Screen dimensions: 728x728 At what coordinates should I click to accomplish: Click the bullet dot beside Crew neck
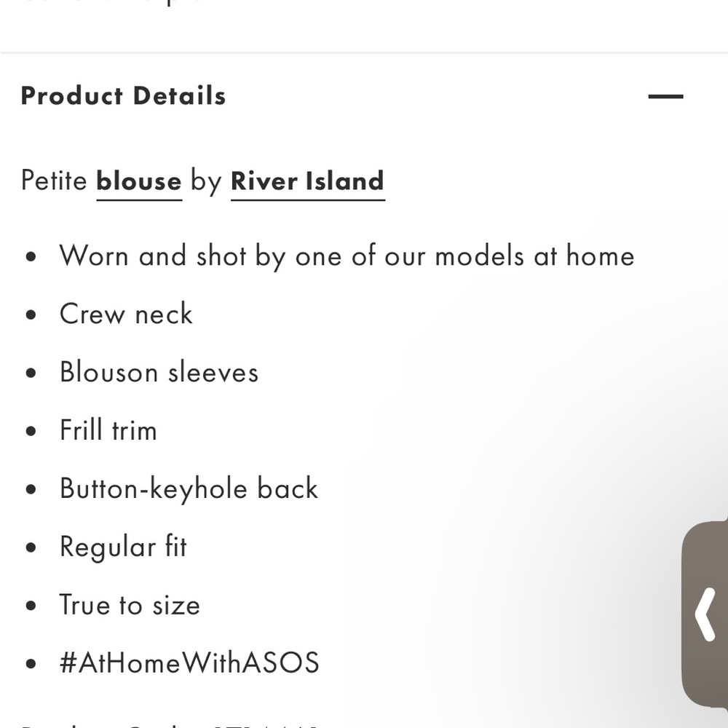click(x=31, y=316)
